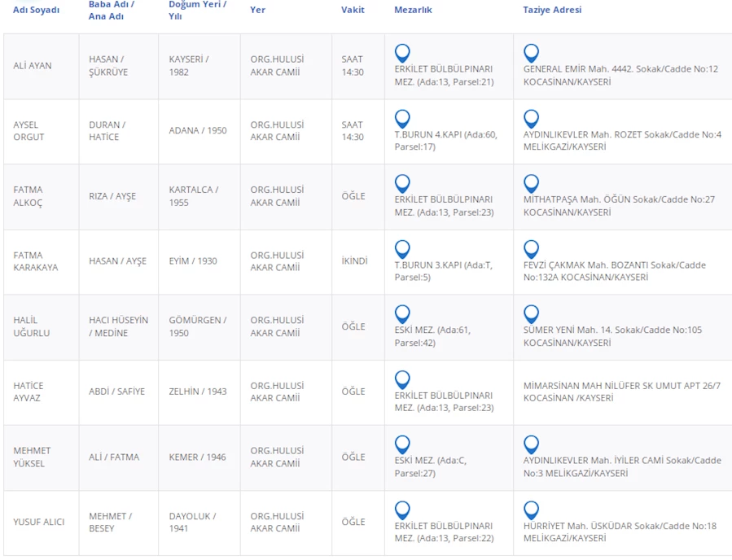Open condolence address pin for Mehmet Yüksel
Viewport: 732px width, 560px height.
(531, 444)
